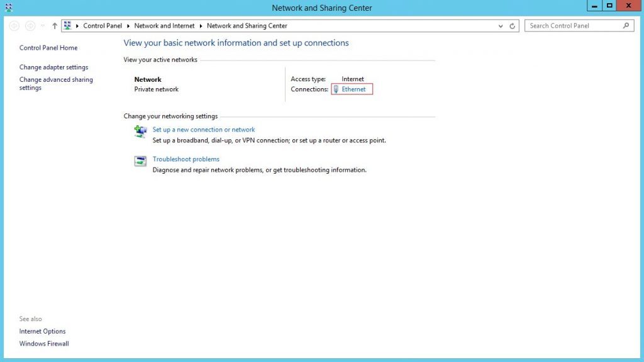Viewport: 644px width, 362px height.
Task: Click the window icon in title bar
Action: (9, 8)
